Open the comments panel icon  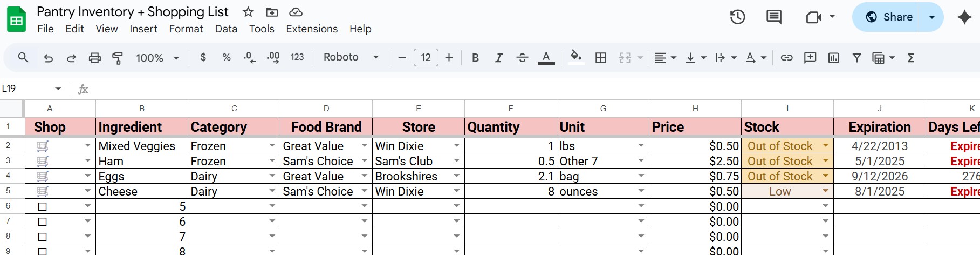[x=773, y=17]
